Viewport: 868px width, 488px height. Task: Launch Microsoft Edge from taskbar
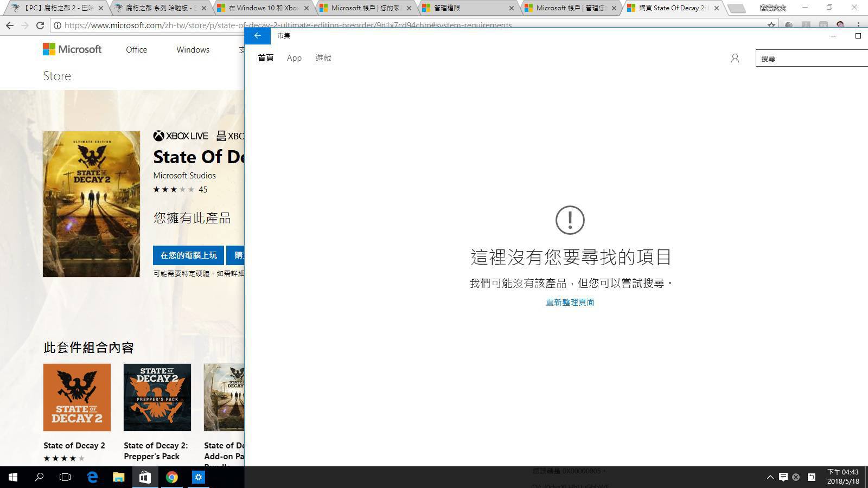tap(92, 477)
